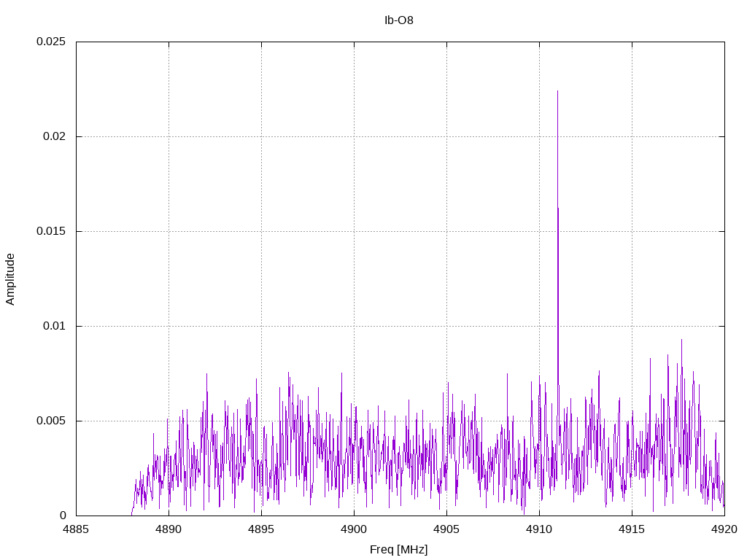The image size is (747, 560).
Task: Click the x-axis tick label 4885
Action: (76, 529)
